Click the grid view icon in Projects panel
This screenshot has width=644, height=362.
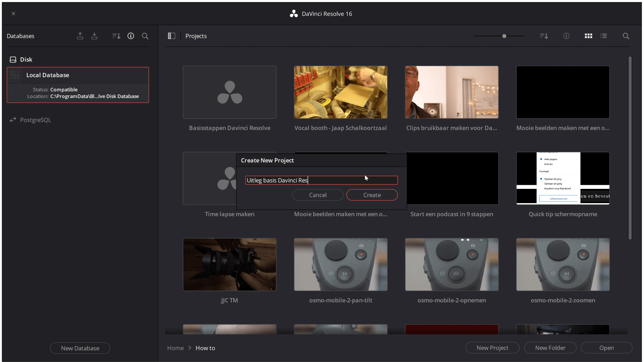click(x=588, y=36)
